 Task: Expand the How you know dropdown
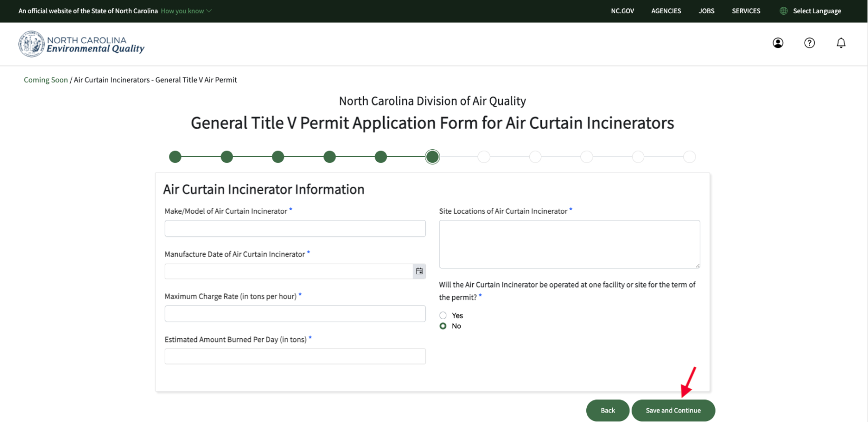(186, 11)
